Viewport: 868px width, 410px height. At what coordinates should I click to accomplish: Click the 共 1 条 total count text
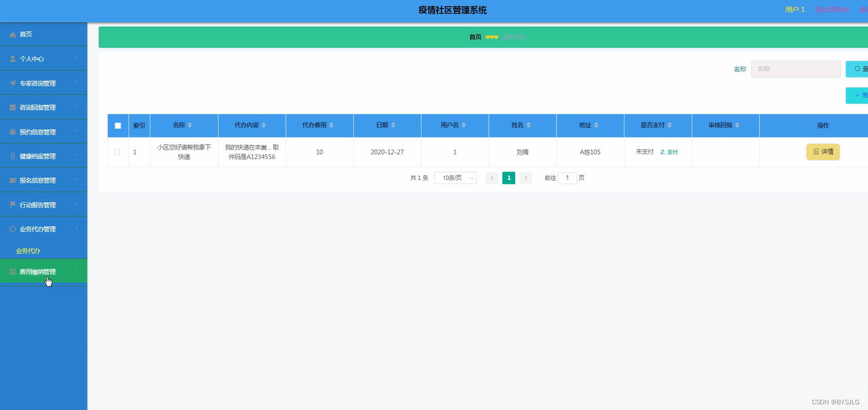pos(419,178)
